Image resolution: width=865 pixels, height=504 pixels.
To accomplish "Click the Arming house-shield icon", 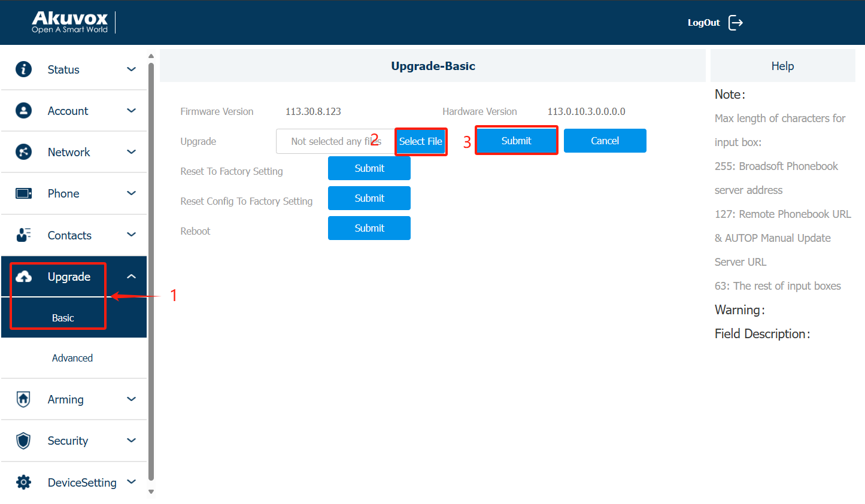I will 23,399.
